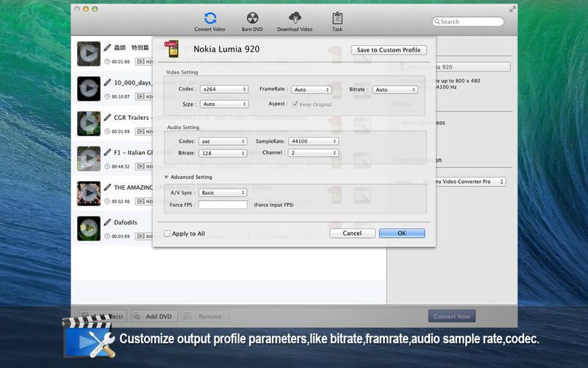This screenshot has height=368, width=588.
Task: Toggle fullscreen using the window's corner arrows icon
Action: point(512,9)
